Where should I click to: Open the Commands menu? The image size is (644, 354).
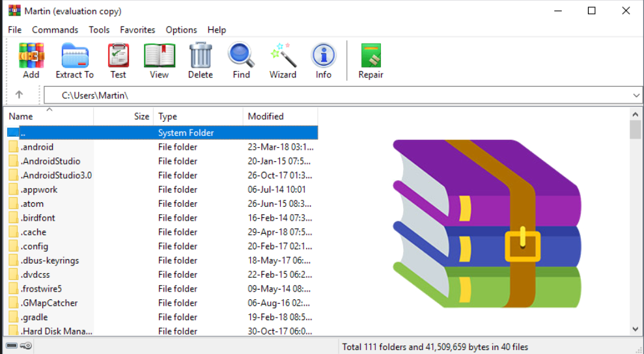pos(55,30)
